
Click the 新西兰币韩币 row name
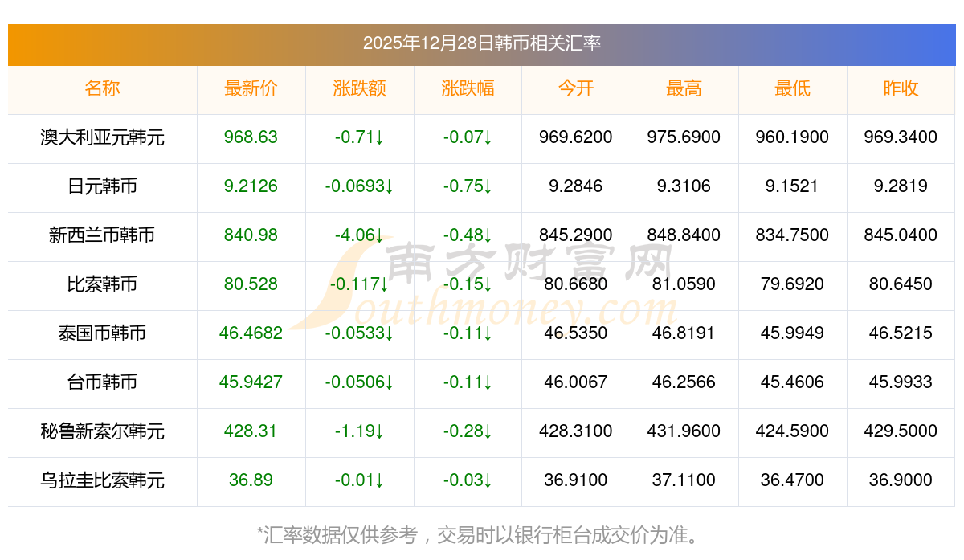[x=102, y=235]
